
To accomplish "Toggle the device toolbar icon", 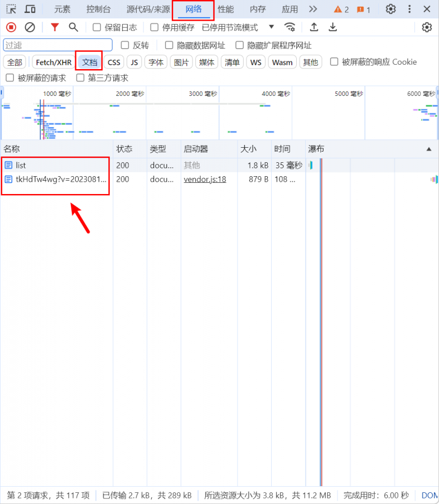I will (x=30, y=9).
